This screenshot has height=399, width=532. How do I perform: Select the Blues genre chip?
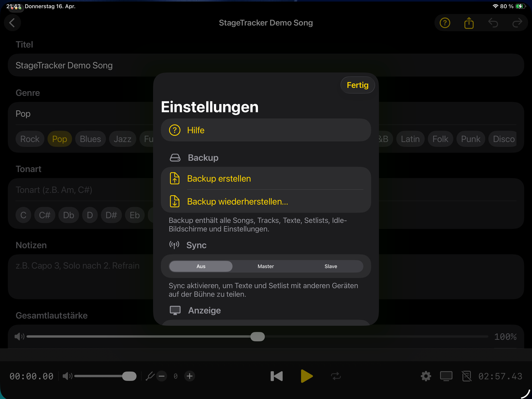[x=90, y=139]
